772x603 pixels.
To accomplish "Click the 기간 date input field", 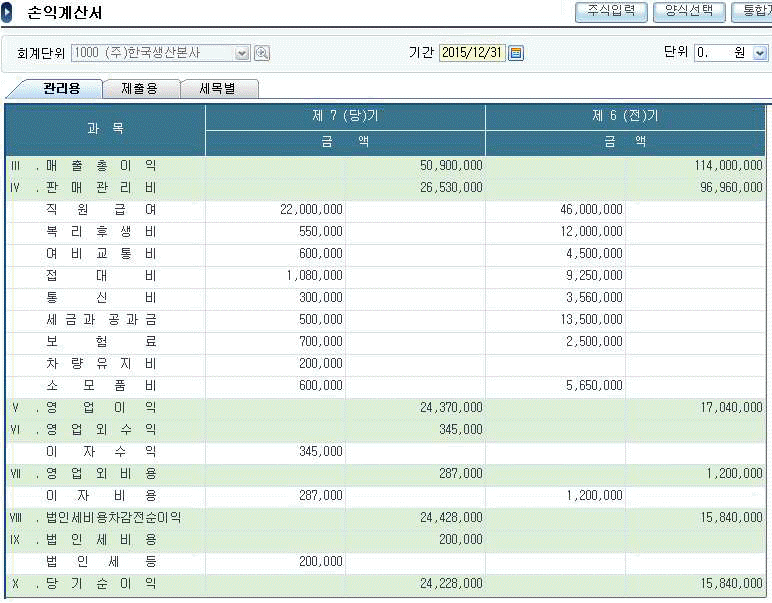I will click(472, 54).
